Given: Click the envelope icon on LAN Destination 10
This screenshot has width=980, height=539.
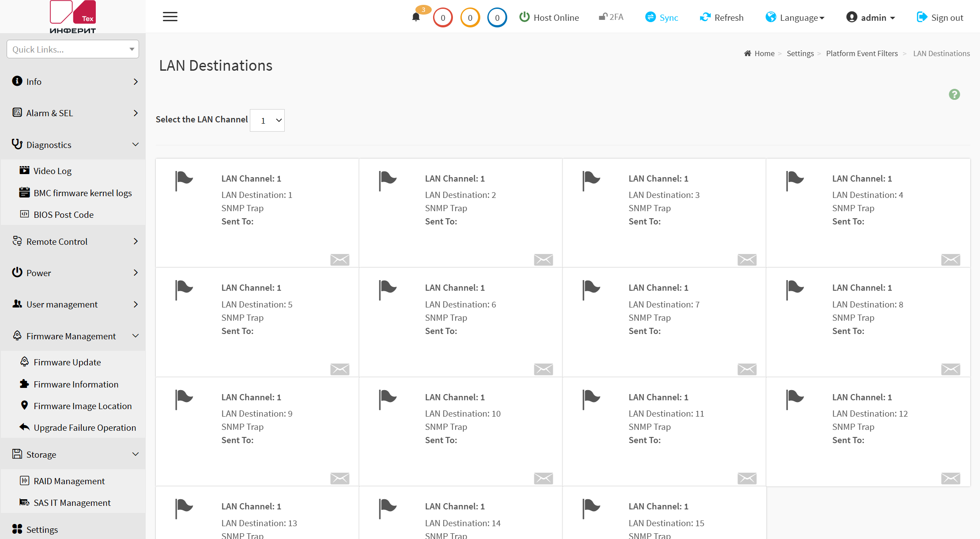Looking at the screenshot, I should 543,478.
